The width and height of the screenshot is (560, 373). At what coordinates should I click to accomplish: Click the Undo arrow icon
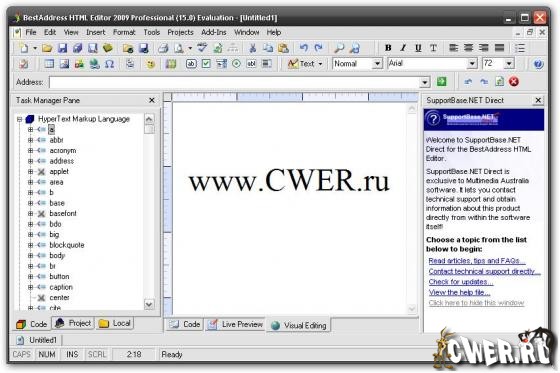pyautogui.click(x=304, y=48)
